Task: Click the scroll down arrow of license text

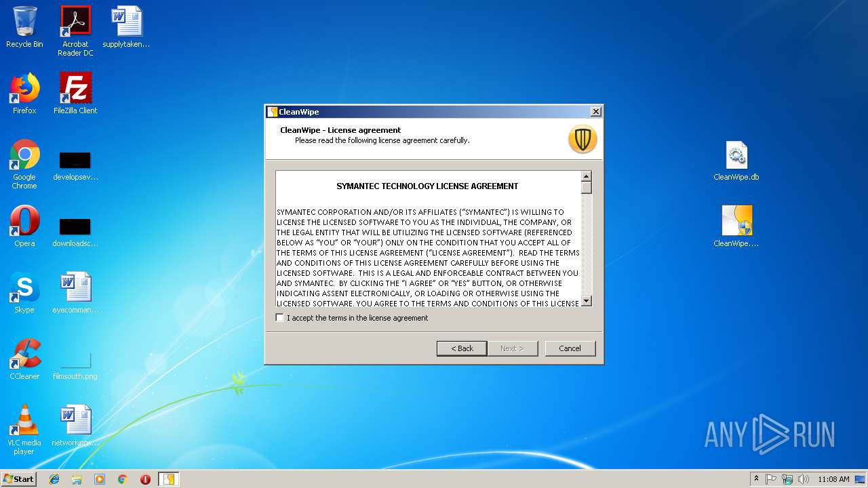Action: click(x=587, y=301)
